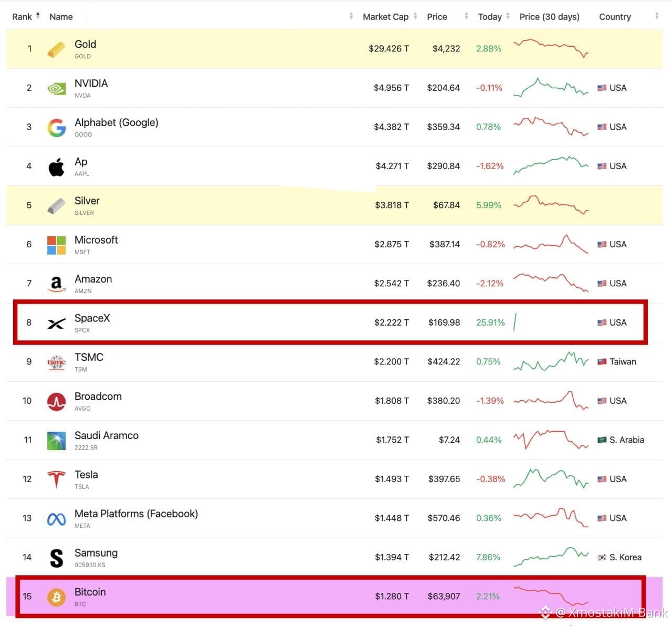Click Samsung's 7.86% daily change

(x=488, y=557)
